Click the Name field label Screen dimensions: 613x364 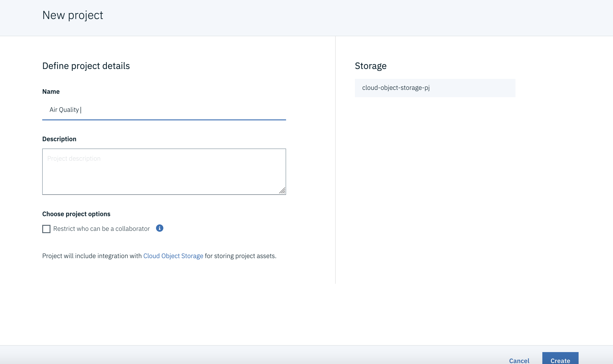(51, 92)
